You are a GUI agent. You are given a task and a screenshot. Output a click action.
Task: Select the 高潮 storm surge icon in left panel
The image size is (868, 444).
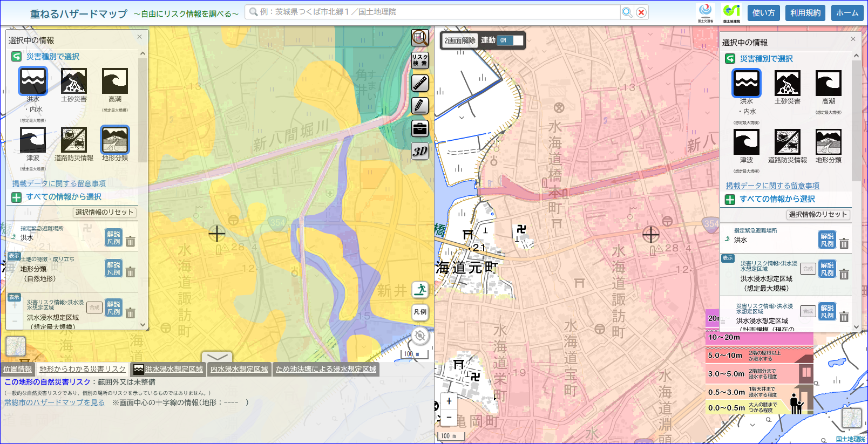click(115, 81)
